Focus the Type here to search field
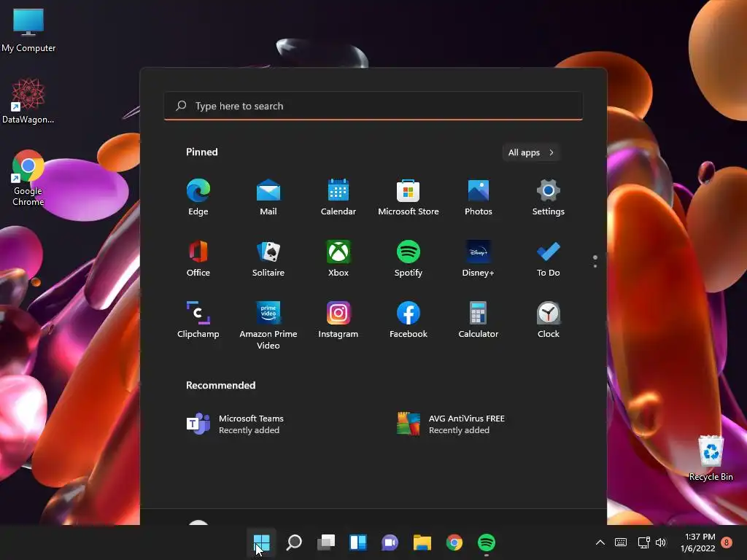The width and height of the screenshot is (747, 560). click(373, 106)
